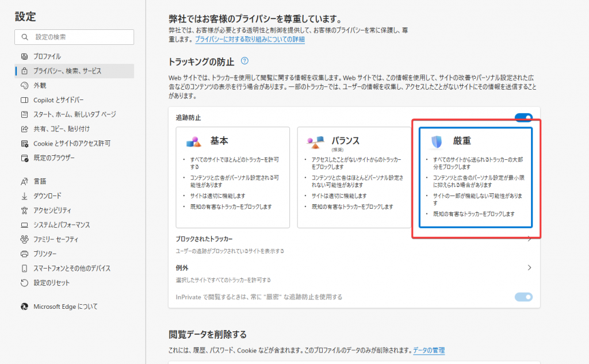Image resolution: width=589 pixels, height=364 pixels.
Task: Click the 設定の検索 search field
Action: point(74,37)
